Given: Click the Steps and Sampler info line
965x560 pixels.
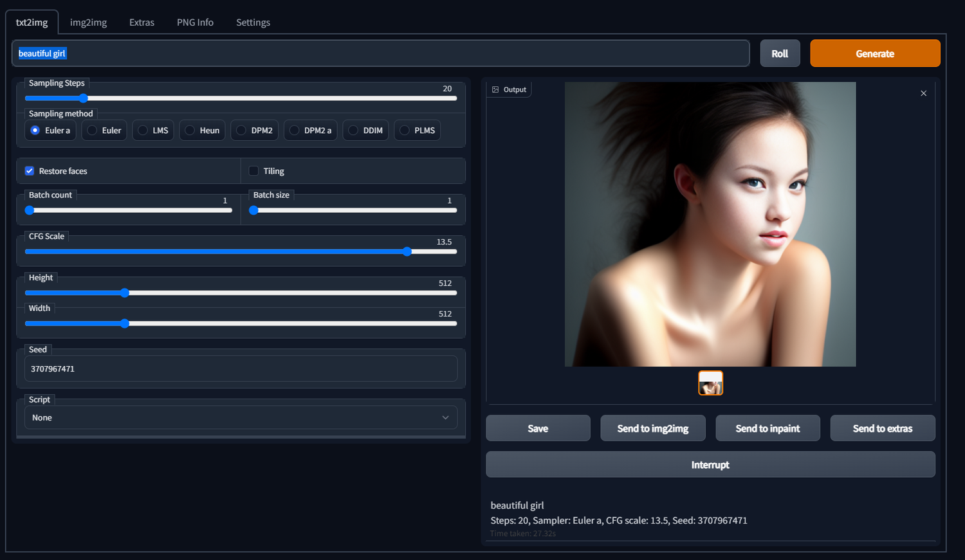Looking at the screenshot, I should point(619,520).
